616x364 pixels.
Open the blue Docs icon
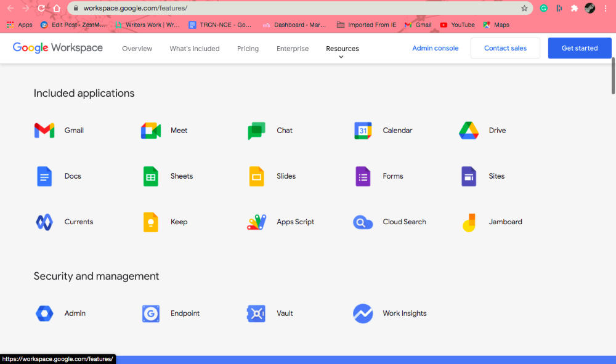pos(44,176)
